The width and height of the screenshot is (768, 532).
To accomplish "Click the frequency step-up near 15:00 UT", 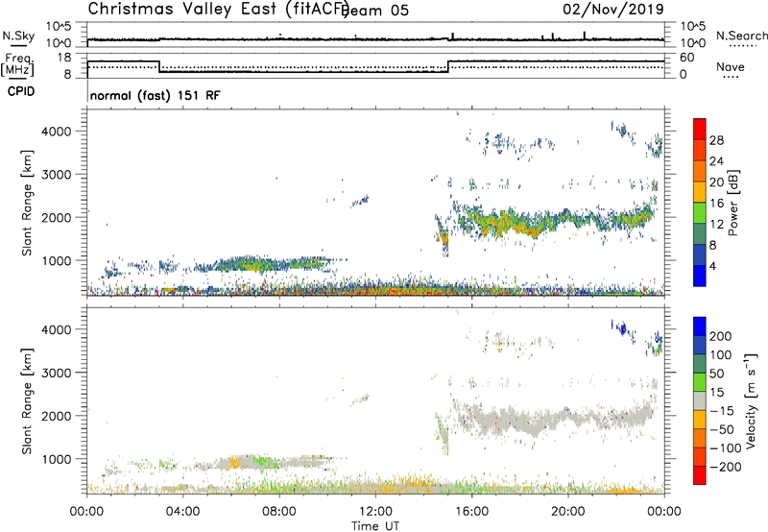I will (x=448, y=66).
